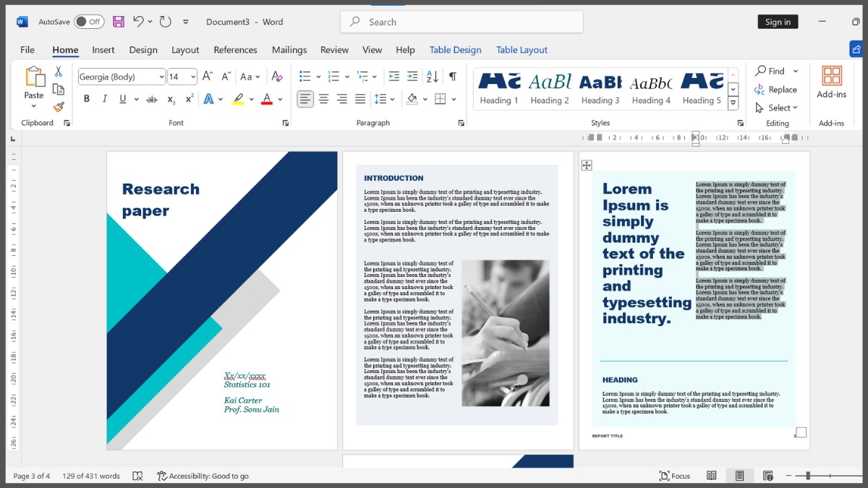Increase paragraph indent
868x488 pixels.
tap(412, 77)
